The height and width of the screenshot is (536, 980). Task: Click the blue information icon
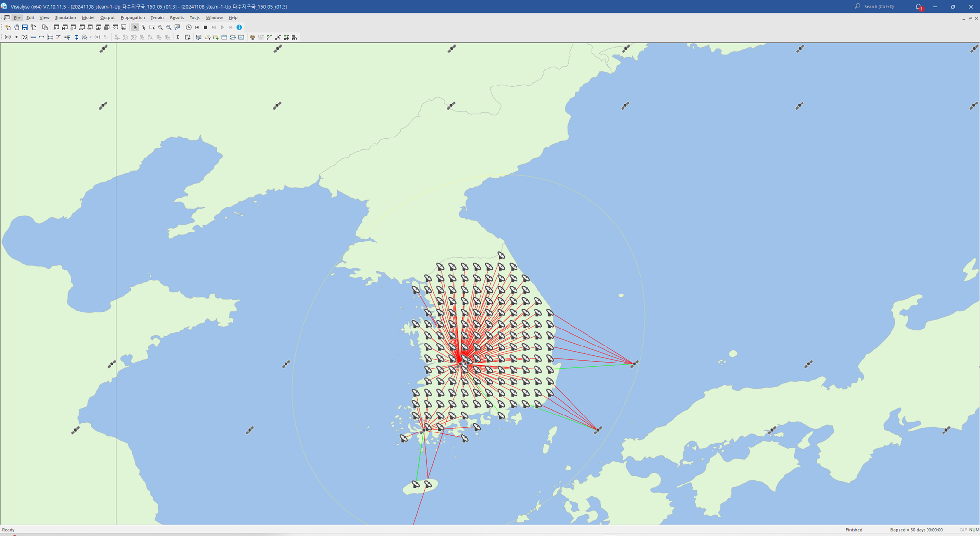[239, 27]
